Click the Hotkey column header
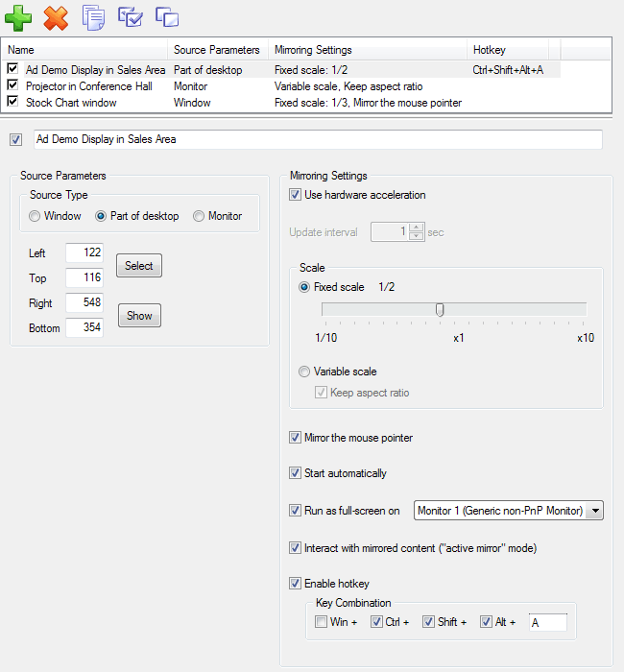The width and height of the screenshot is (624, 672). coord(508,50)
